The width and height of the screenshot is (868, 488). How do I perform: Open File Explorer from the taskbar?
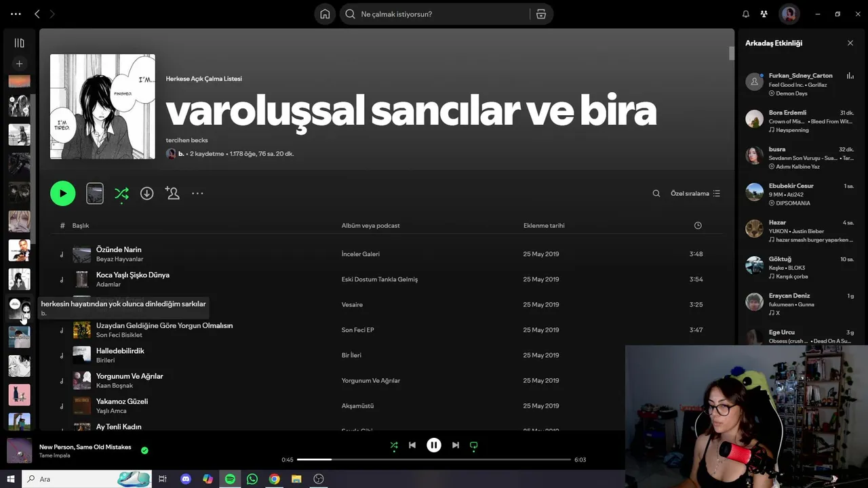click(x=296, y=479)
